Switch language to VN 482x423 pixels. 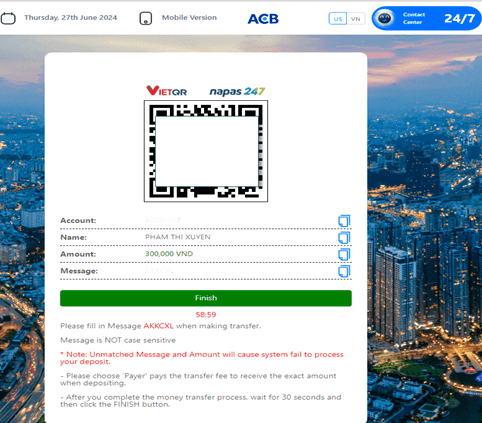coord(356,19)
